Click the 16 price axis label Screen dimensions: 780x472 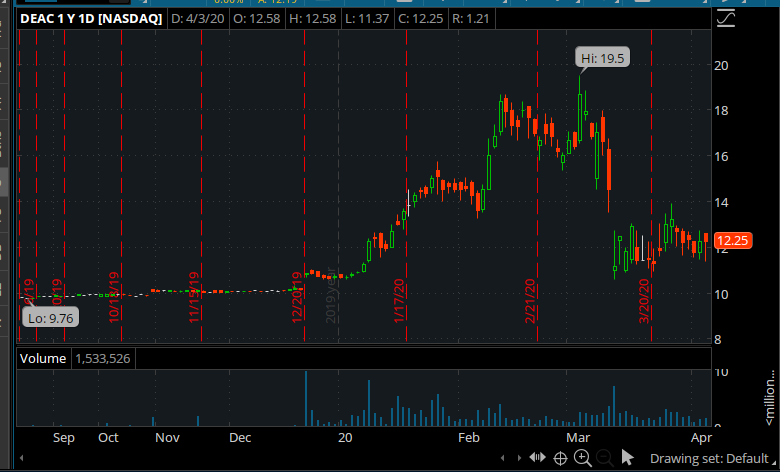click(721, 156)
